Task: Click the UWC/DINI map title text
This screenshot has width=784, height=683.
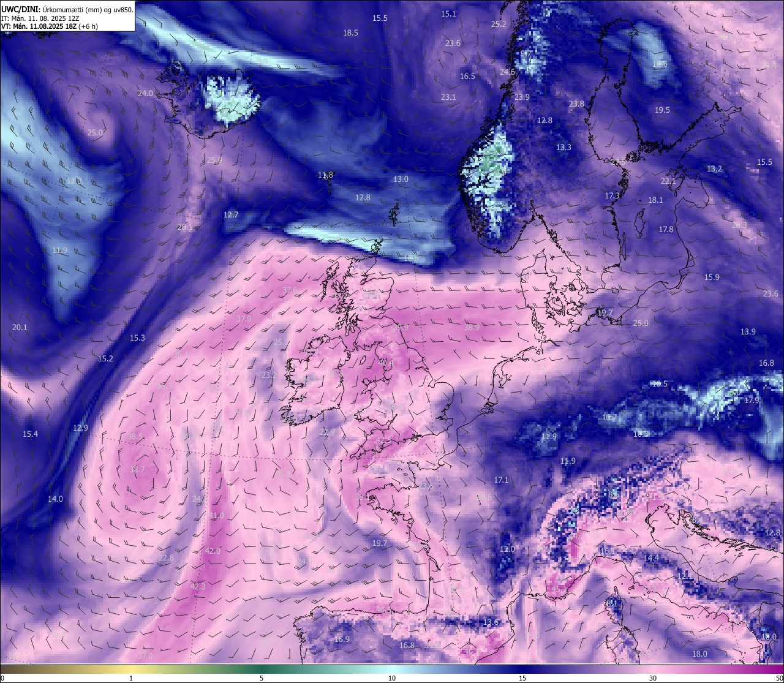Action: [67, 9]
